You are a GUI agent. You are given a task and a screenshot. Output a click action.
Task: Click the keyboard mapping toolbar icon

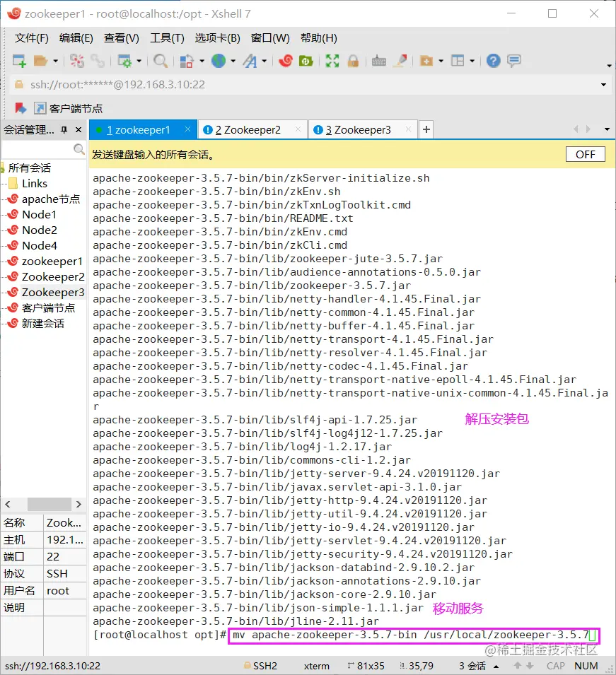[x=378, y=61]
